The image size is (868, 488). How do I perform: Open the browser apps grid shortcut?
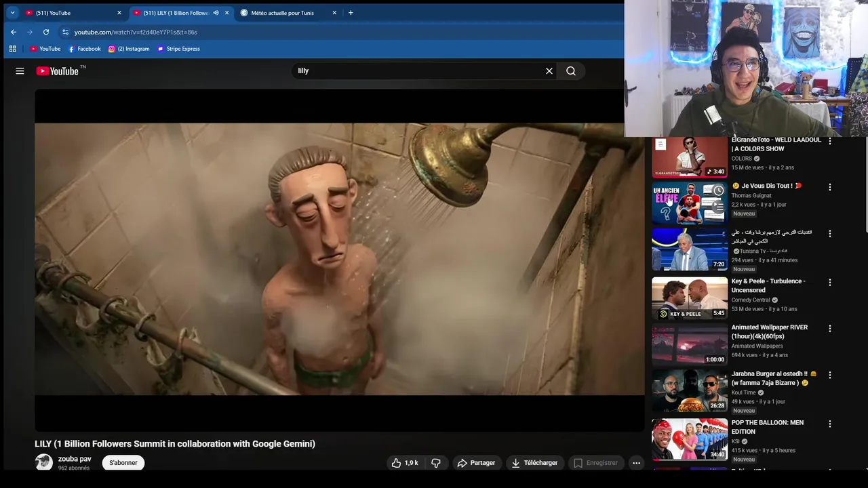click(12, 49)
